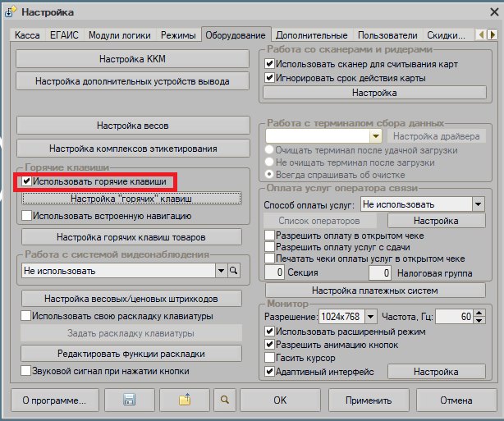
Task: Open the Скидки... tab
Action: [447, 35]
